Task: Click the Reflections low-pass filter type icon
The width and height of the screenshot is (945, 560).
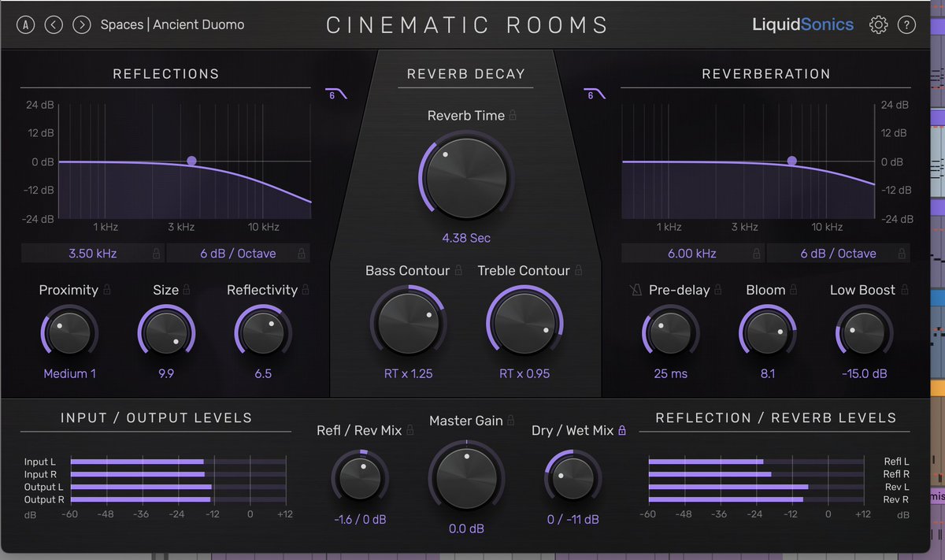Action: (335, 95)
